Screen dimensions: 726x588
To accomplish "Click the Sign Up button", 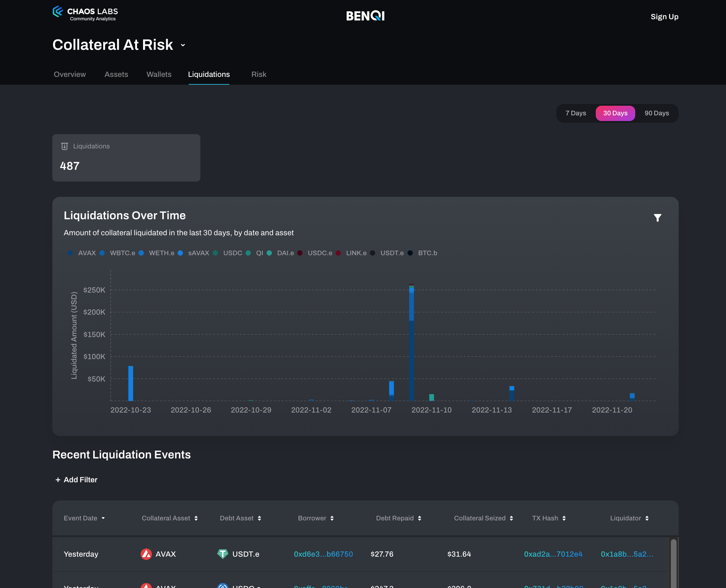I will pos(664,17).
